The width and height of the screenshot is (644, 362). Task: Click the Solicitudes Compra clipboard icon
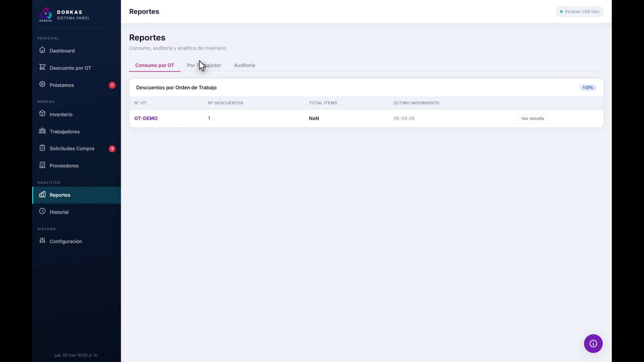click(x=42, y=148)
